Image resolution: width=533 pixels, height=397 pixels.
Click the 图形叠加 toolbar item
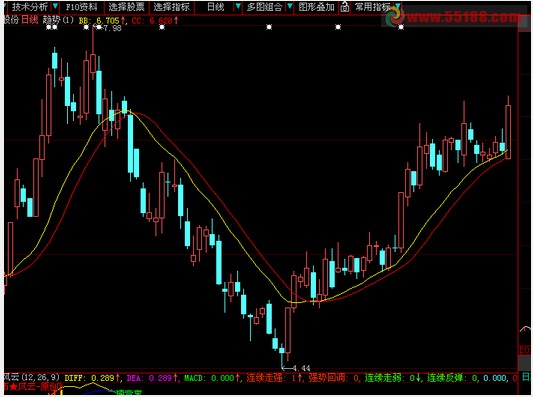[316, 7]
